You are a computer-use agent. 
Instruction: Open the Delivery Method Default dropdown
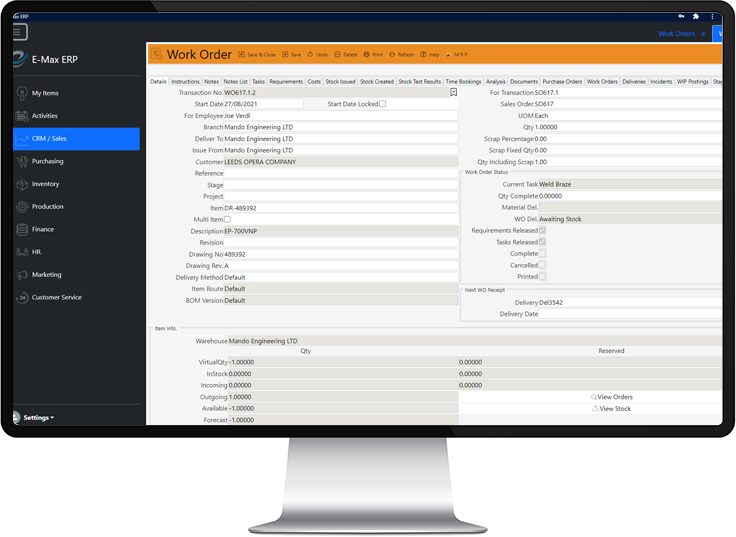pyautogui.click(x=340, y=277)
